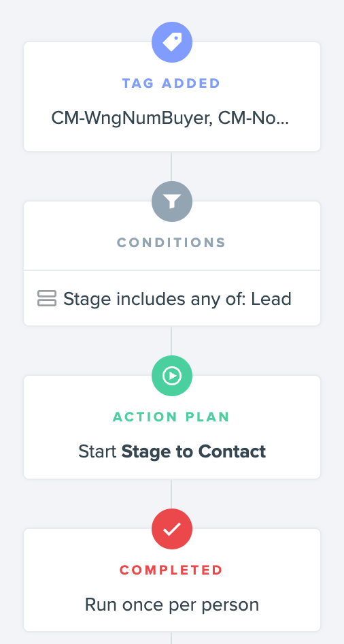The image size is (344, 644).
Task: Click the red checkmark completed icon
Action: (172, 528)
